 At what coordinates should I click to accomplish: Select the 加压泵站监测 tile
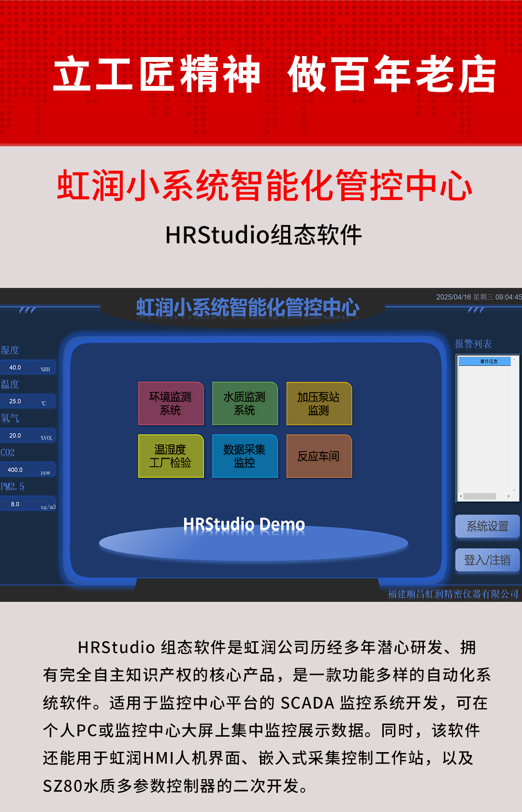click(319, 403)
